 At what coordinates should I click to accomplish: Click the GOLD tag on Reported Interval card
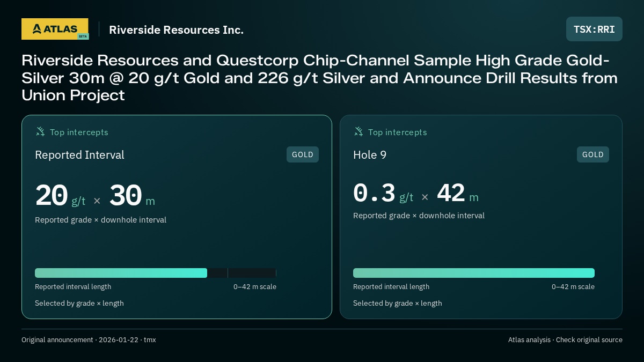[303, 154]
